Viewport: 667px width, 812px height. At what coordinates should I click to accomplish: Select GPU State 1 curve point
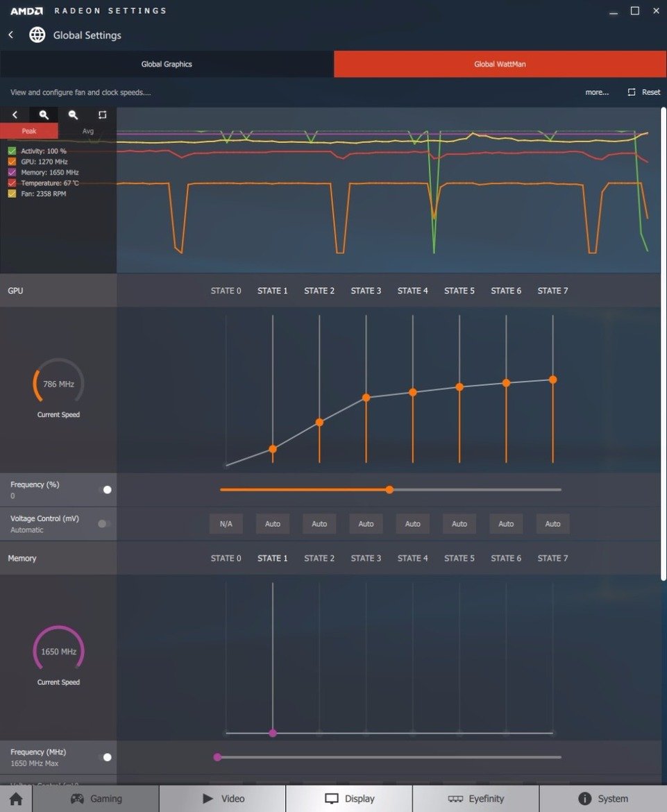click(273, 449)
